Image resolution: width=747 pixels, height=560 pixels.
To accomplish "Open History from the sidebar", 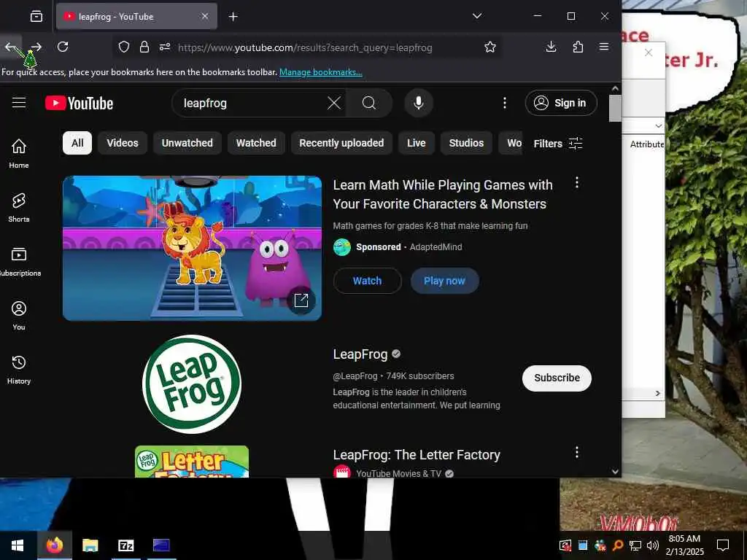I will pos(19,370).
